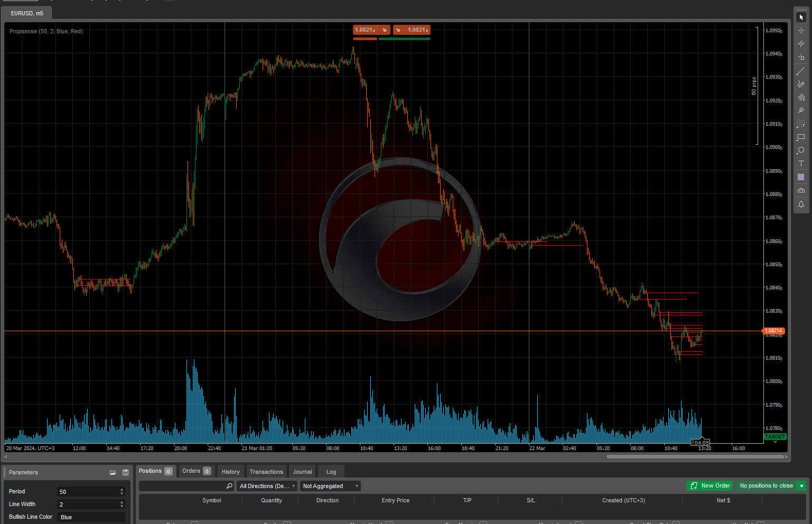Click the search magnifier in positions filter
Image resolution: width=812 pixels, height=524 pixels.
coord(229,486)
